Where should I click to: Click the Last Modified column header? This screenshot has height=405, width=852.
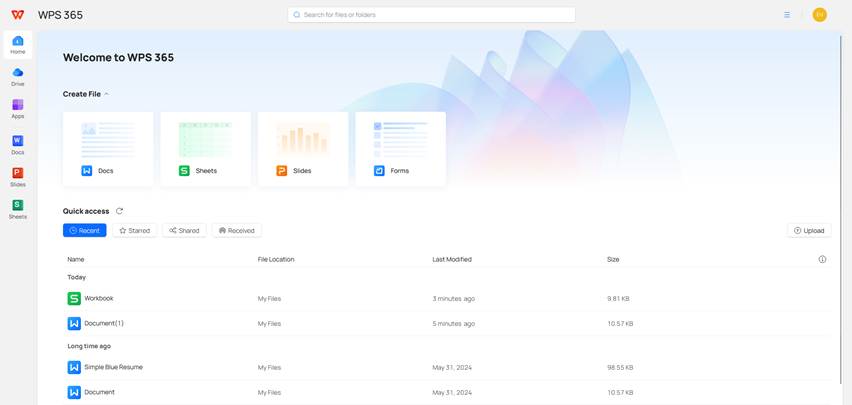(x=452, y=259)
